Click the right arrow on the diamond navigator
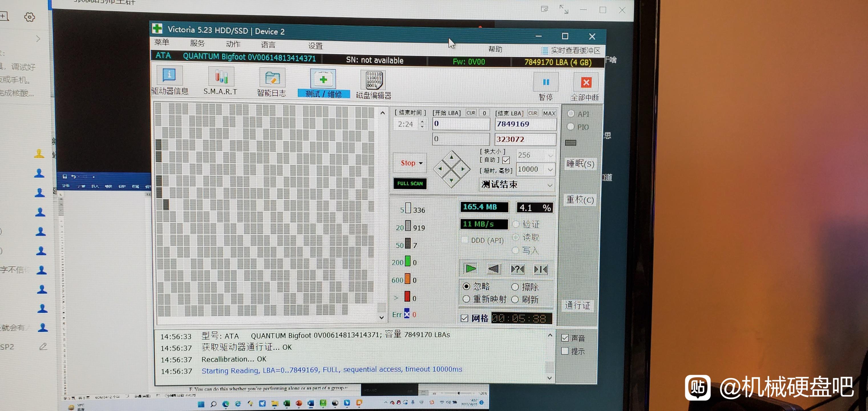This screenshot has width=868, height=411. click(x=463, y=169)
